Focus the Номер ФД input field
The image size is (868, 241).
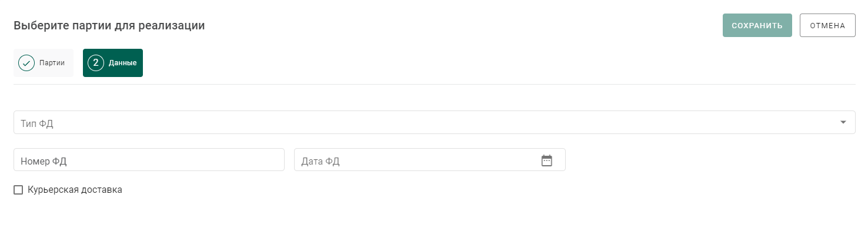click(x=149, y=160)
